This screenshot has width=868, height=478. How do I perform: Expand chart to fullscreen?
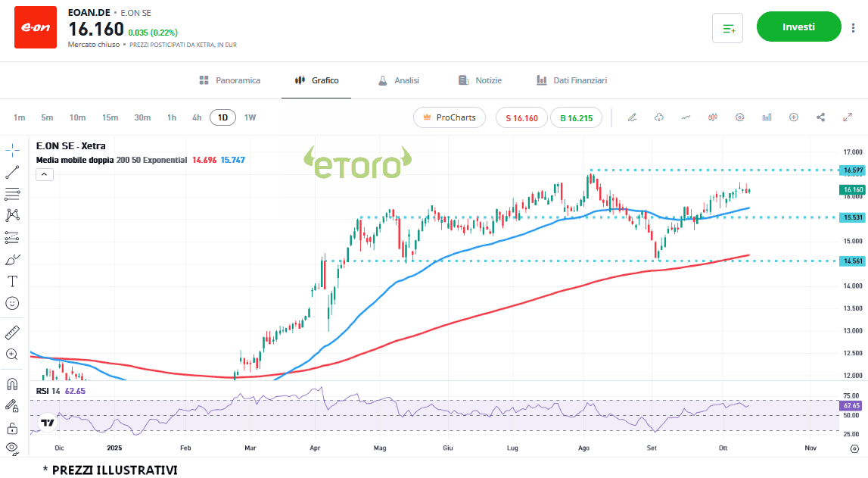tap(848, 117)
